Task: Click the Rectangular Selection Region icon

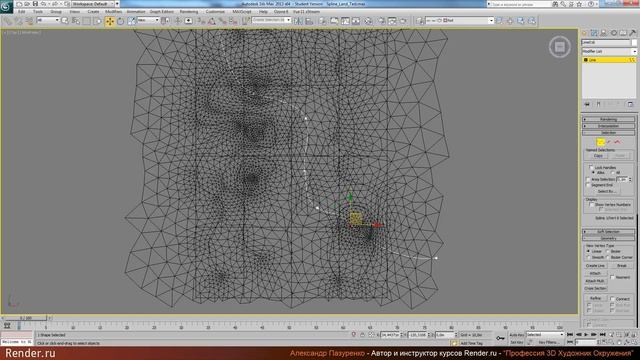Action: [87, 20]
